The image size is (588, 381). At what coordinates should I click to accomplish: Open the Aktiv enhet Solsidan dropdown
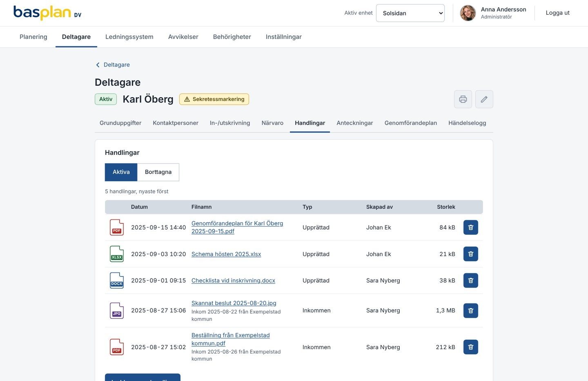(410, 13)
